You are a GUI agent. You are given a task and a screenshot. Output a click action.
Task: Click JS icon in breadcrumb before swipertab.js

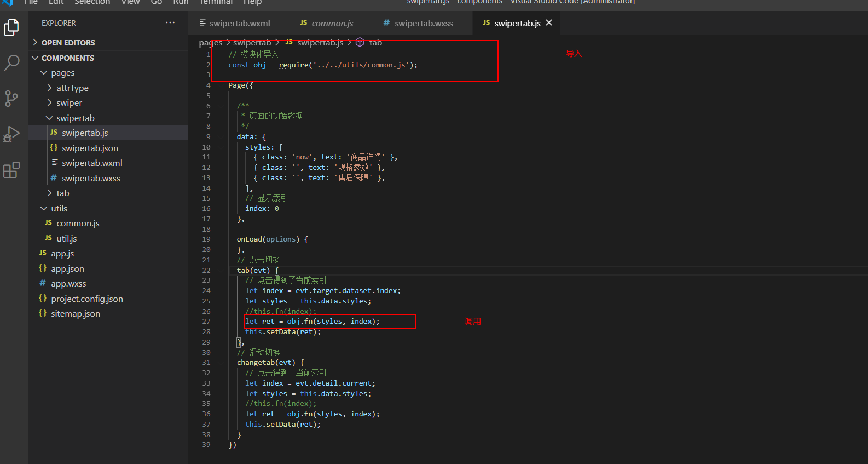[289, 42]
